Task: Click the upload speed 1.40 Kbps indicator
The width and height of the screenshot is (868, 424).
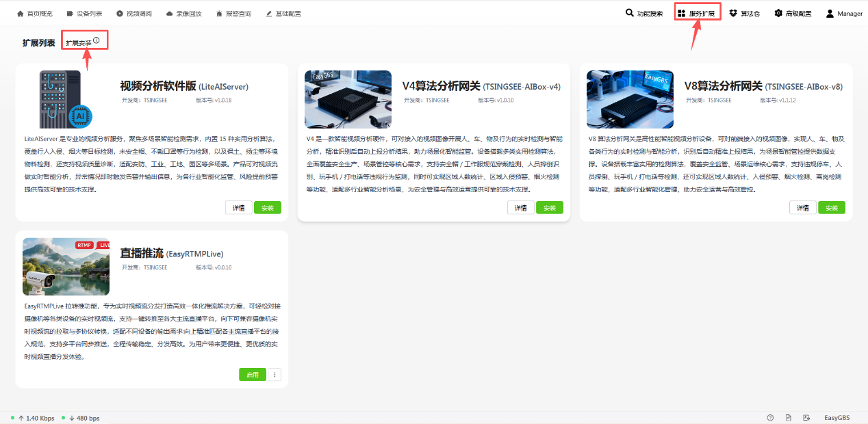Action: tap(36, 418)
